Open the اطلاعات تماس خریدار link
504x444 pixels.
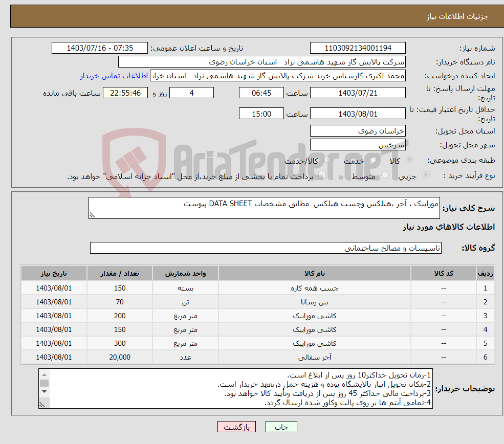point(114,76)
